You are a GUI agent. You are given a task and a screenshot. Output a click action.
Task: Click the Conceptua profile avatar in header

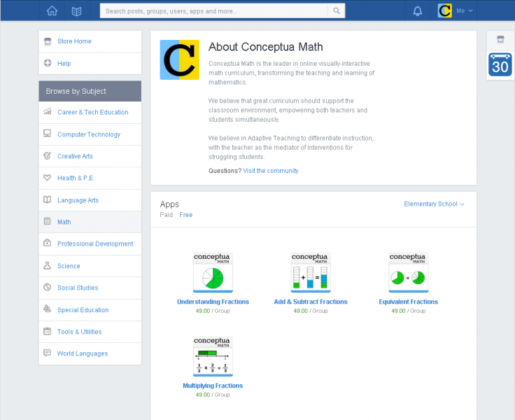click(x=445, y=10)
